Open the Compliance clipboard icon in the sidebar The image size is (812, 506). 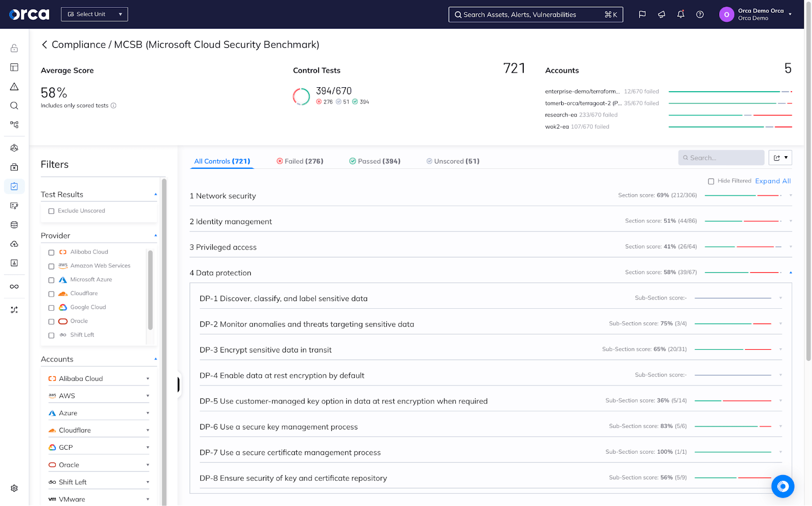(14, 186)
